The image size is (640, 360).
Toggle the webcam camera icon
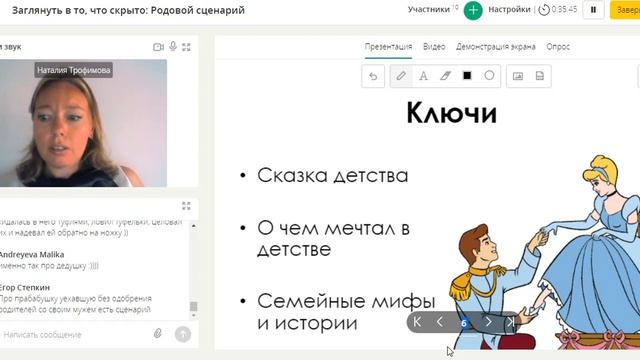158,47
